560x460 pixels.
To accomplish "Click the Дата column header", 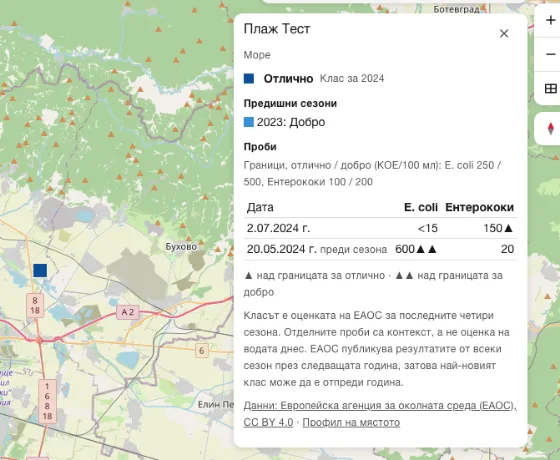I will click(260, 207).
